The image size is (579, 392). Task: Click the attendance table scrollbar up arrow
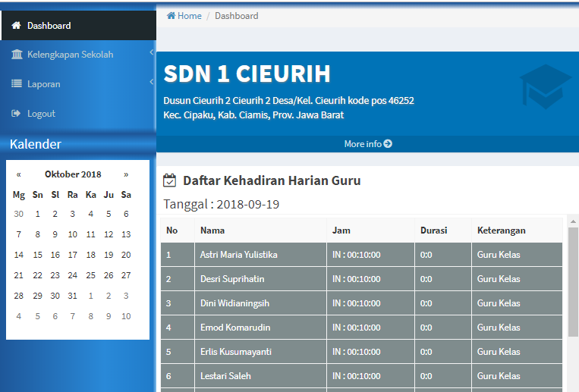(x=573, y=221)
